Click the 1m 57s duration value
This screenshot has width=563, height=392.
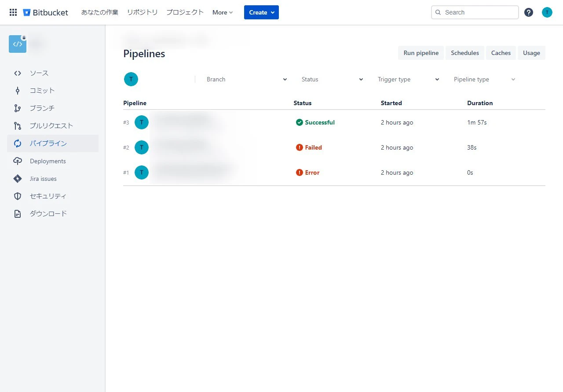tap(477, 122)
